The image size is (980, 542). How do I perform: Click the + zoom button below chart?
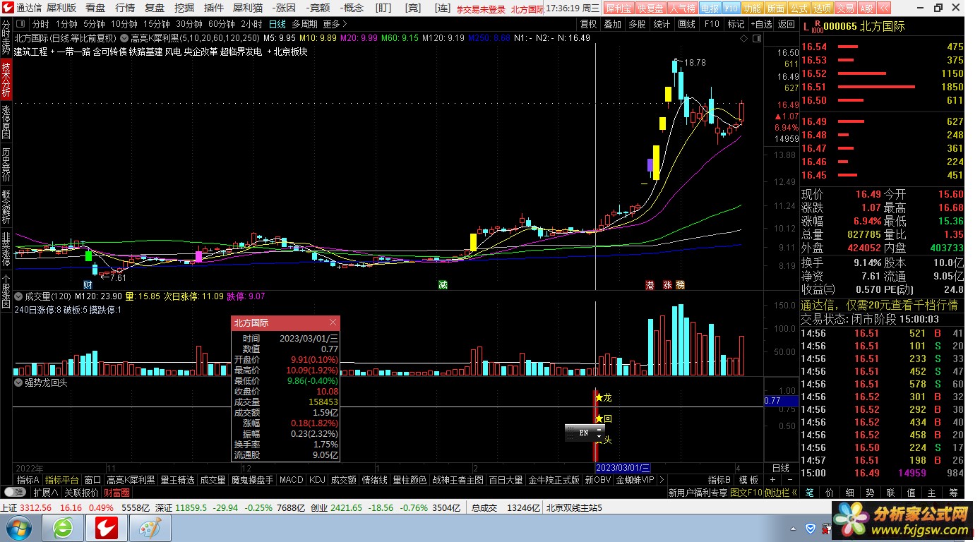[772, 480]
